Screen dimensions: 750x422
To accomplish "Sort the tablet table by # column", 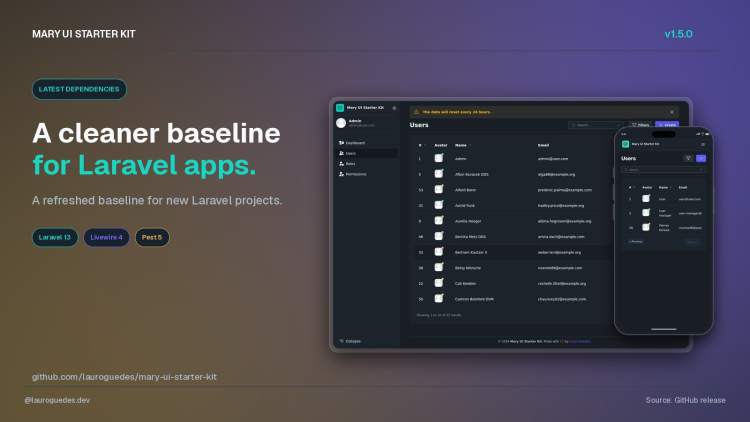I will (422, 145).
